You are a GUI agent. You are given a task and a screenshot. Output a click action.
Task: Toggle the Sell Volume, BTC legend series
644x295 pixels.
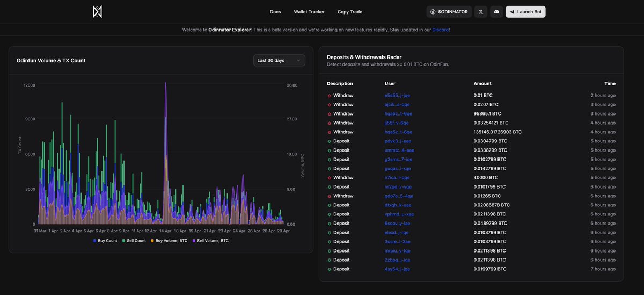pos(210,241)
